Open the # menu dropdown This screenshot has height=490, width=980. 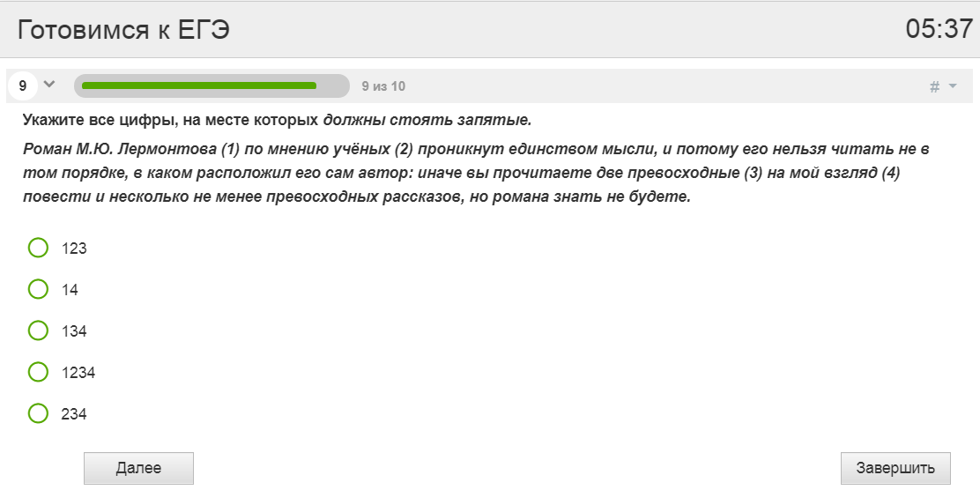click(x=943, y=86)
